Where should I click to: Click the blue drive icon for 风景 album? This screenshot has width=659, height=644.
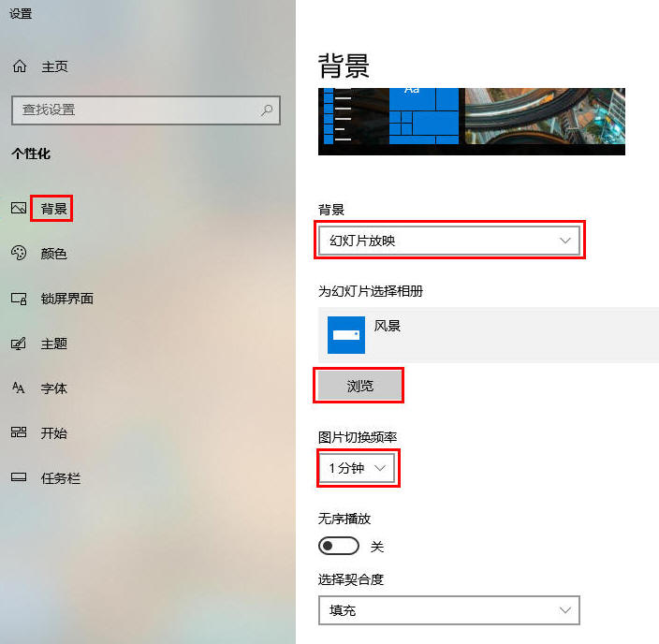pos(346,334)
